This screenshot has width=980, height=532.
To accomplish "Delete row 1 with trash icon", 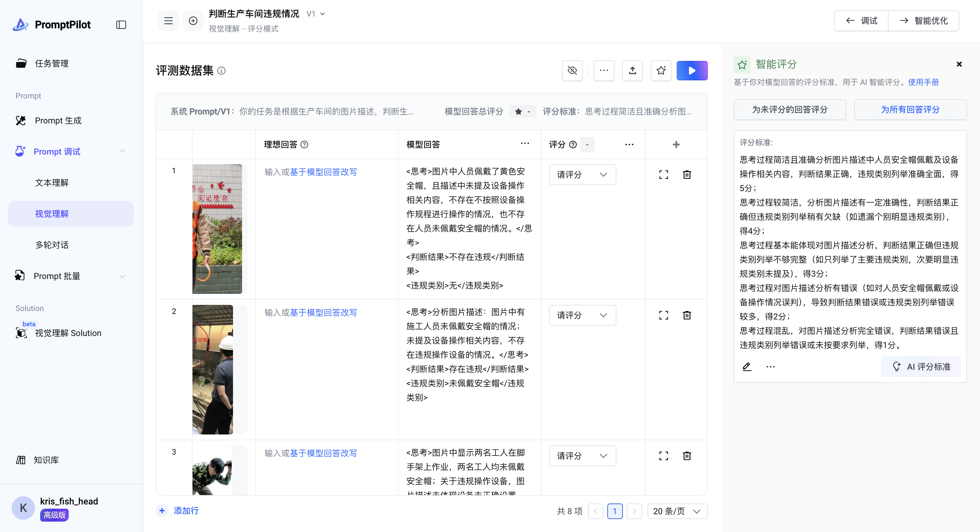I will tap(687, 175).
